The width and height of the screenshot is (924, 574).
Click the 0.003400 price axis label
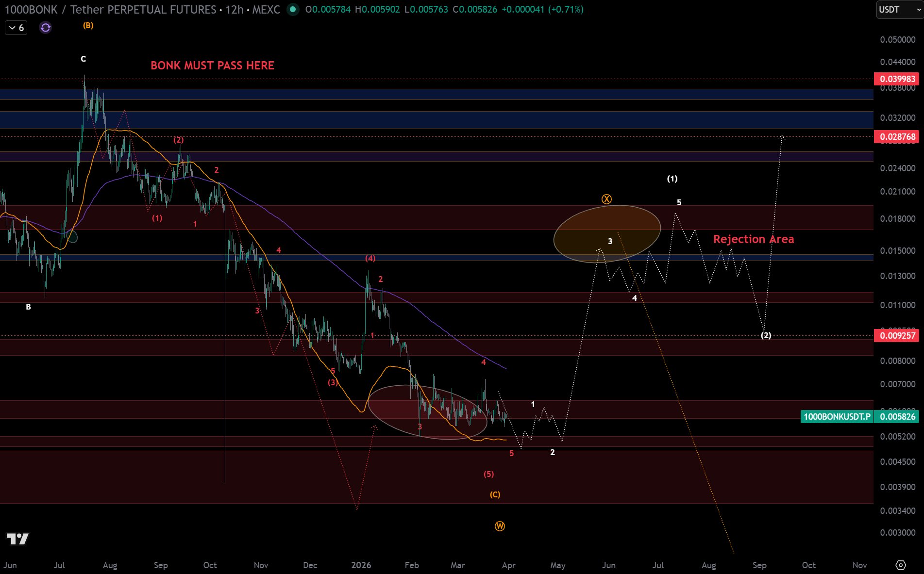897,510
